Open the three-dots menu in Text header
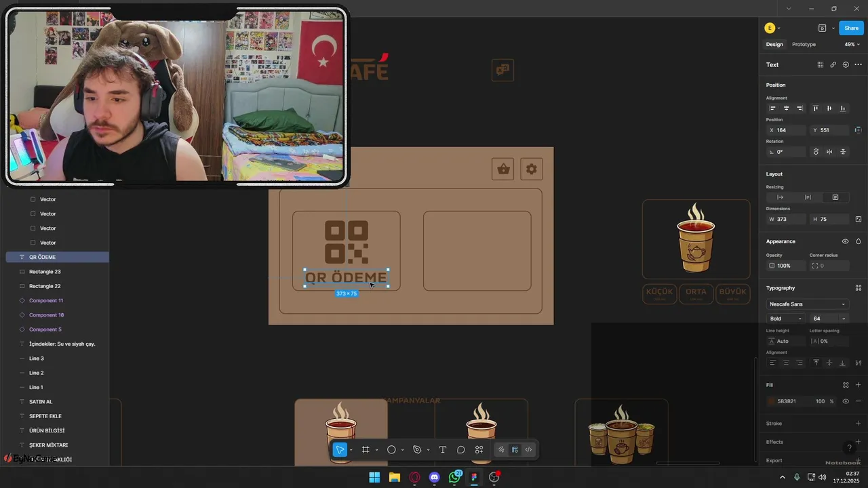This screenshot has width=868, height=488. pos(859,65)
